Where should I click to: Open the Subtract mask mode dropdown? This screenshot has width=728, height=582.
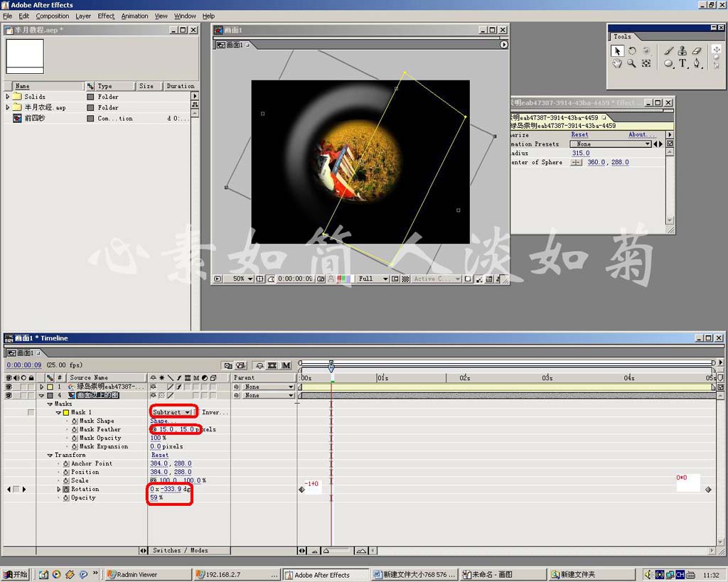click(171, 412)
